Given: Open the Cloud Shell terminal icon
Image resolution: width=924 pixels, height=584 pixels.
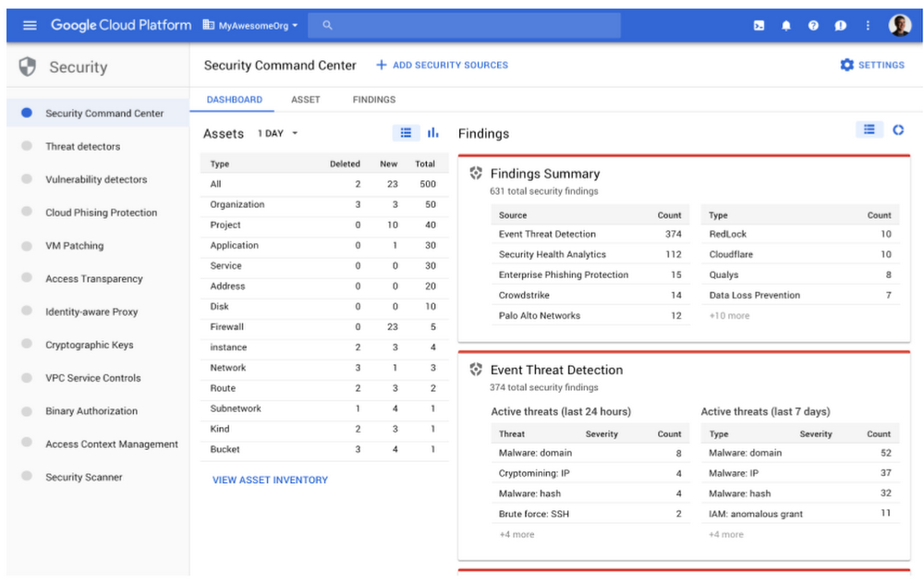Looking at the screenshot, I should pos(759,25).
